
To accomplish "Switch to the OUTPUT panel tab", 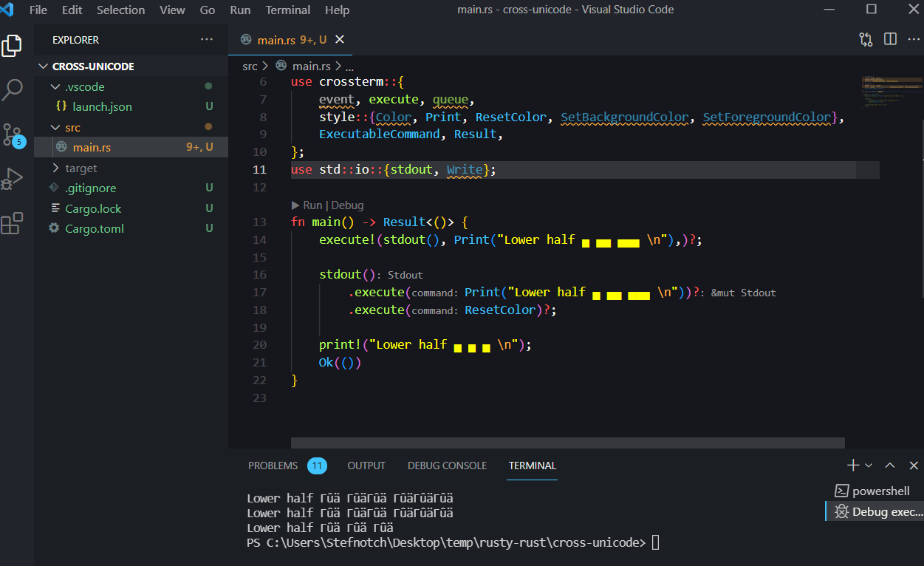I will click(x=366, y=466).
